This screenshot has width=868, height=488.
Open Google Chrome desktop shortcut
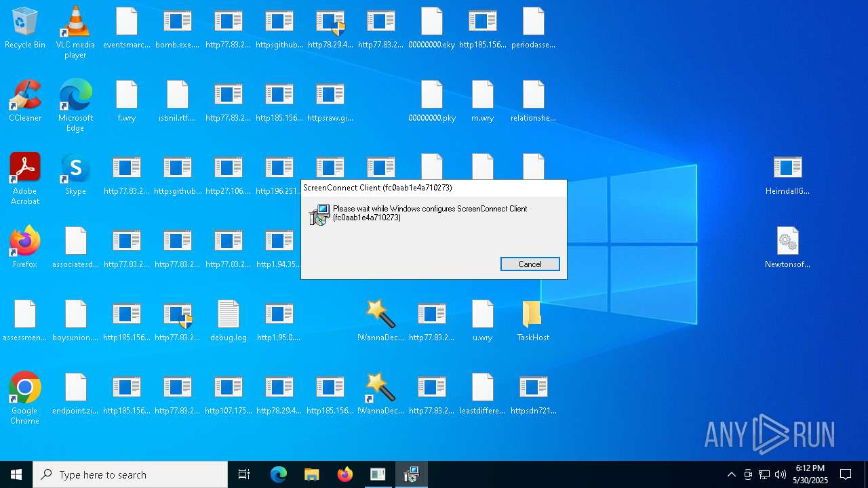(x=25, y=399)
